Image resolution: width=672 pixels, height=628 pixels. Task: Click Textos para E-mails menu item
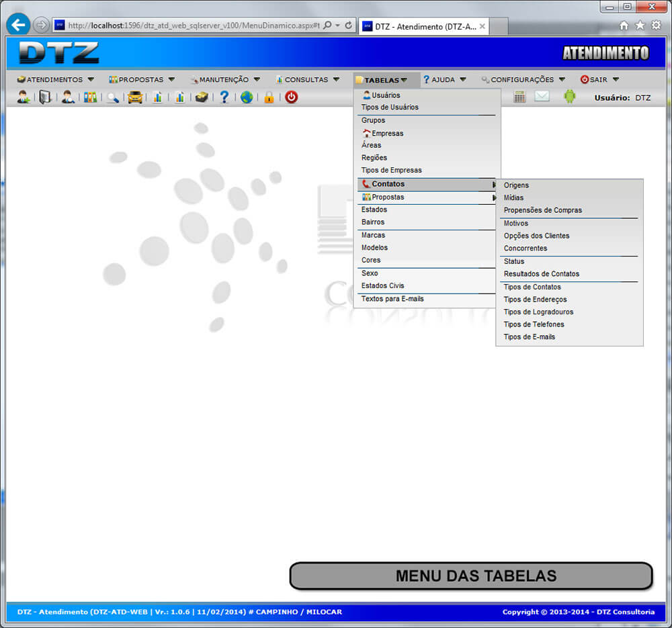click(392, 299)
